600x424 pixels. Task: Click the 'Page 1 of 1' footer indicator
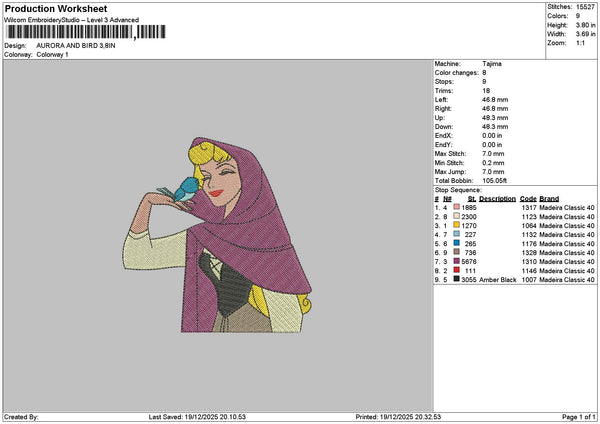tap(579, 417)
